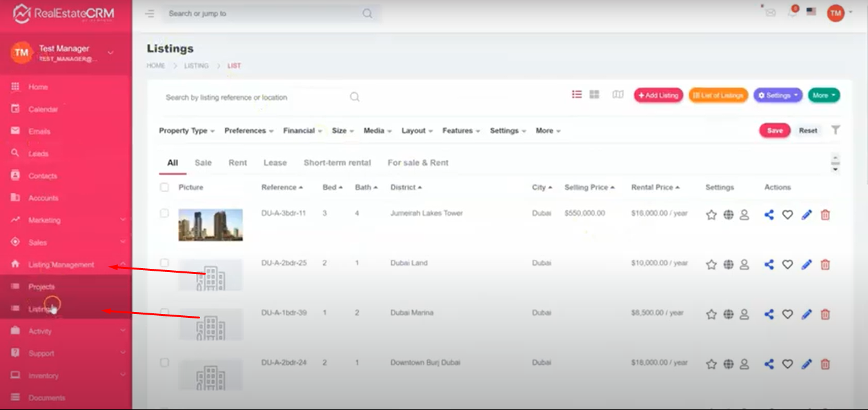Image resolution: width=868 pixels, height=410 pixels.
Task: Click the Add Listing button
Action: 658,95
